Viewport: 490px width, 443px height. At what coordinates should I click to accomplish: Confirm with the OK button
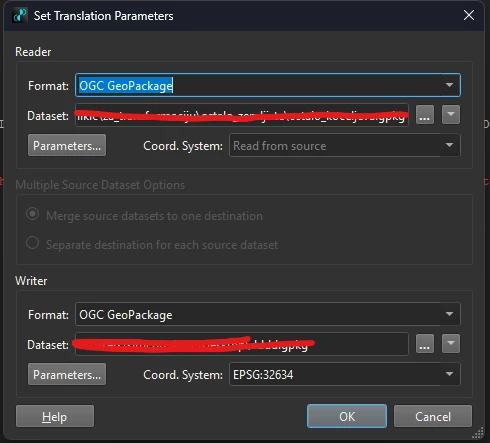tap(347, 416)
